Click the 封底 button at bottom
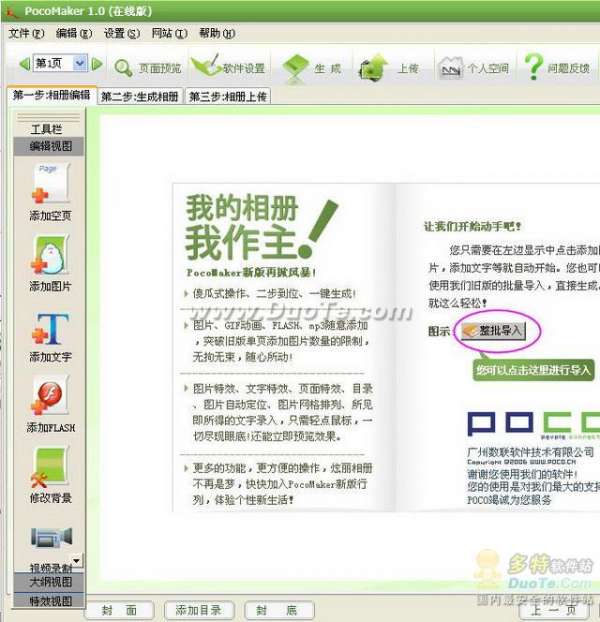Image resolution: width=600 pixels, height=622 pixels. (279, 610)
